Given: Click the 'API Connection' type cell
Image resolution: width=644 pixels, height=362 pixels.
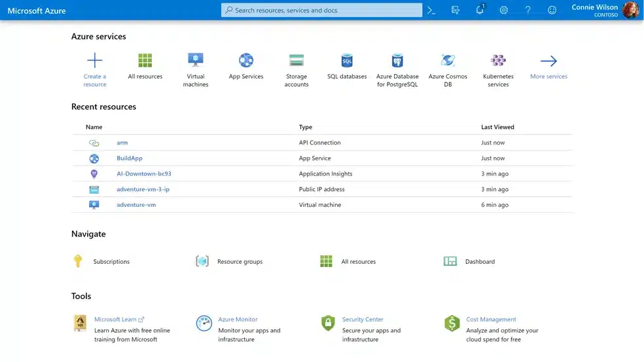Looking at the screenshot, I should point(319,143).
